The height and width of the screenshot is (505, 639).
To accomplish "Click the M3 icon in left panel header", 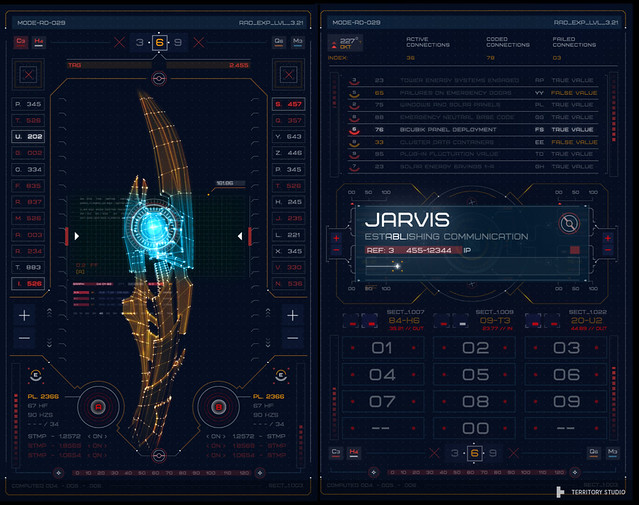I will [298, 41].
